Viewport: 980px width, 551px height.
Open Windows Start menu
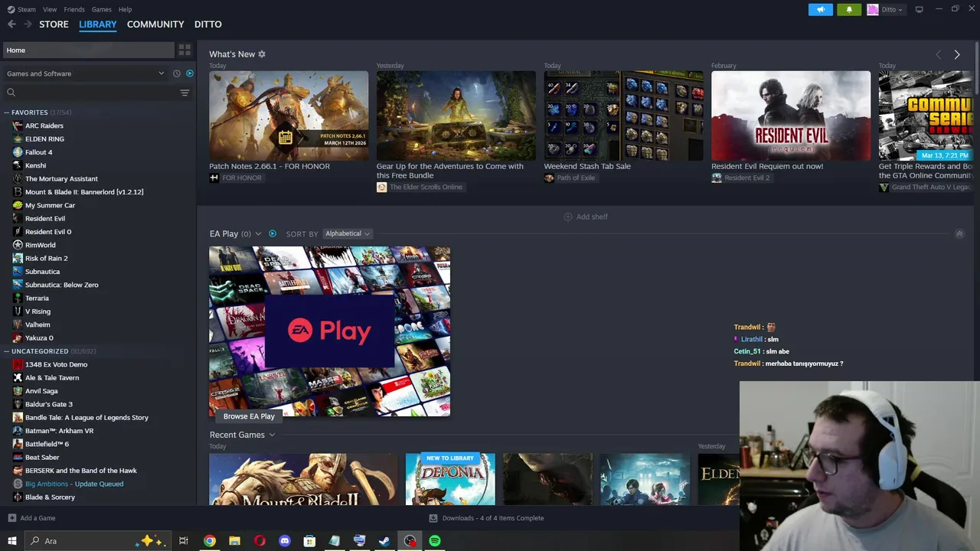(x=11, y=541)
